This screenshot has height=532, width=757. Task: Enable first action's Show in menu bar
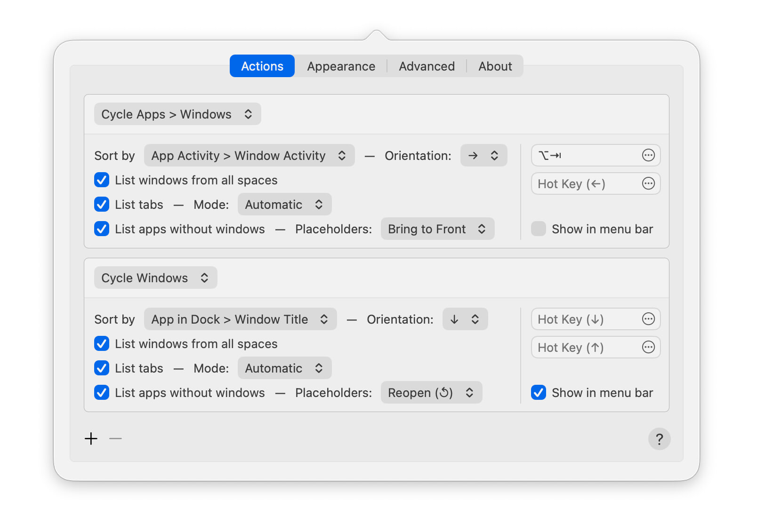539,229
